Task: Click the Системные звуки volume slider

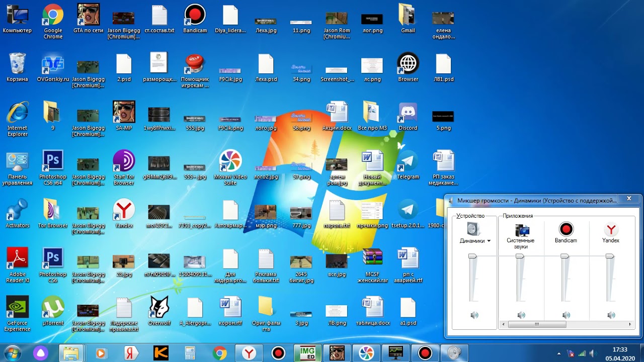Action: point(520,256)
